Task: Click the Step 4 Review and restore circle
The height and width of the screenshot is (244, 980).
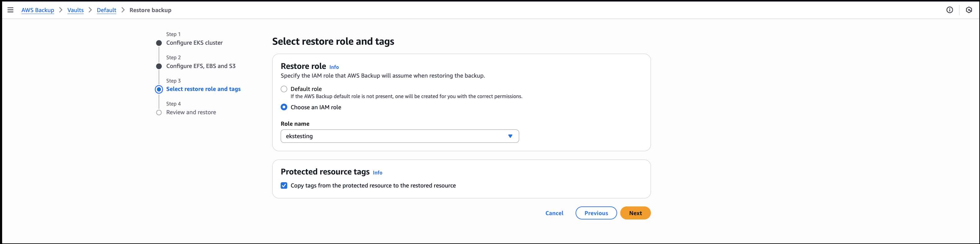Action: tap(159, 113)
